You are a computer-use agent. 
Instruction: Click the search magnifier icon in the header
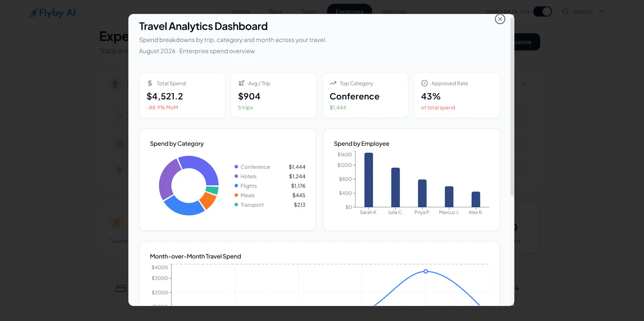566,12
